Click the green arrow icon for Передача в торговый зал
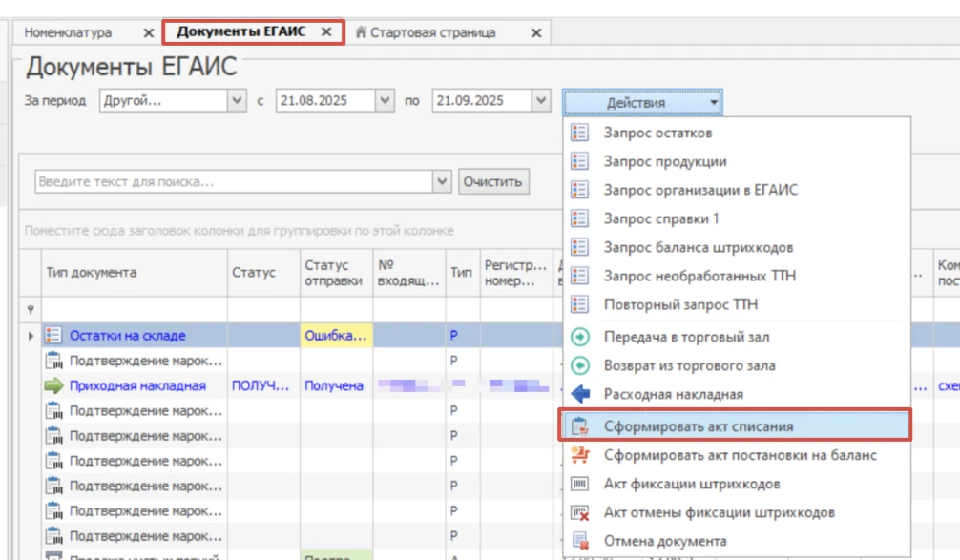This screenshot has height=560, width=960. [580, 337]
